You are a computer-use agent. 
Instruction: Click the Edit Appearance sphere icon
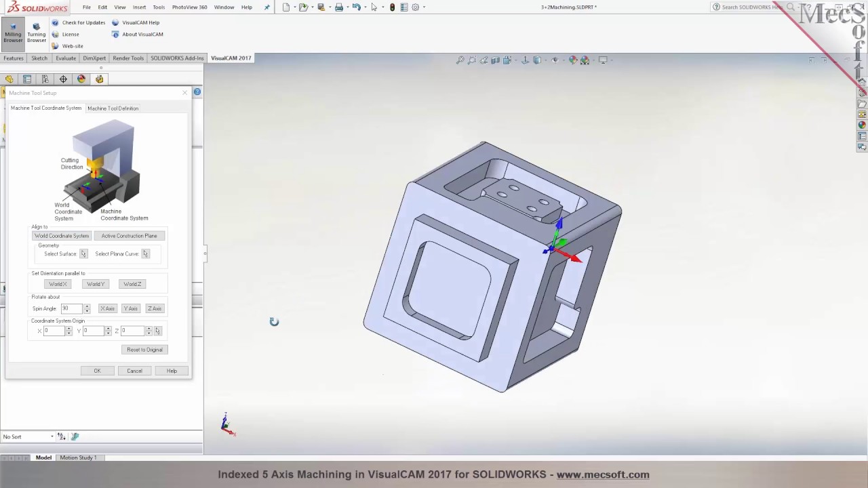pyautogui.click(x=573, y=60)
